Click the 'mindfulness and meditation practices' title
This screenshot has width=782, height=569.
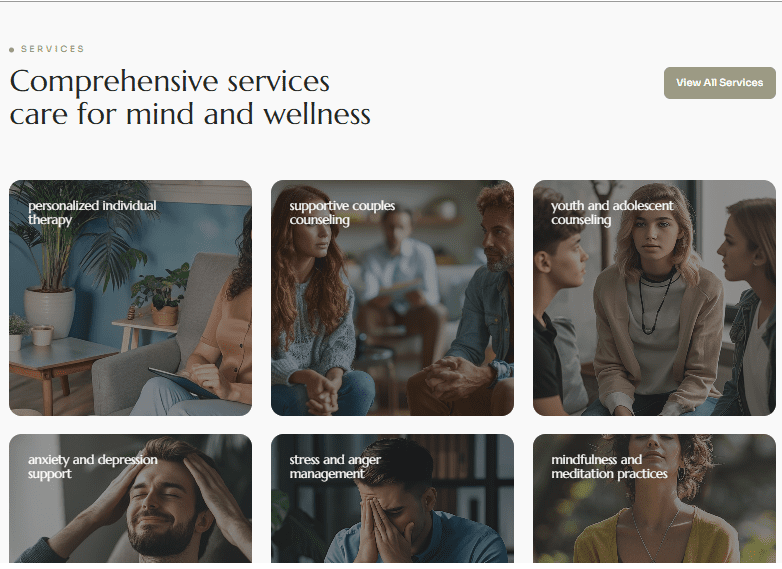coord(609,466)
